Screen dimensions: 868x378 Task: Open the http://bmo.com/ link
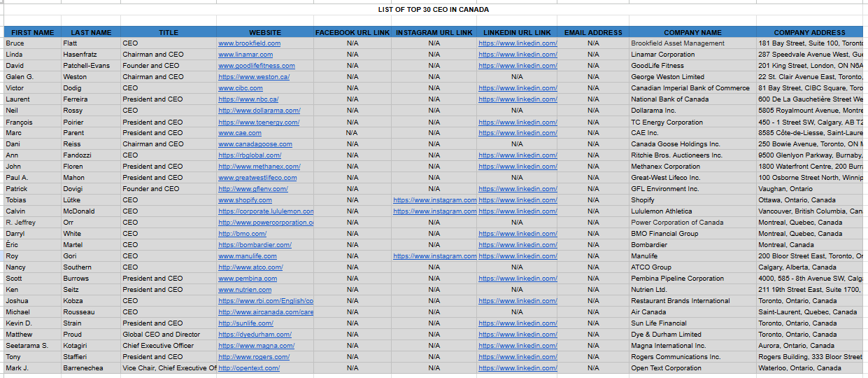coord(242,234)
